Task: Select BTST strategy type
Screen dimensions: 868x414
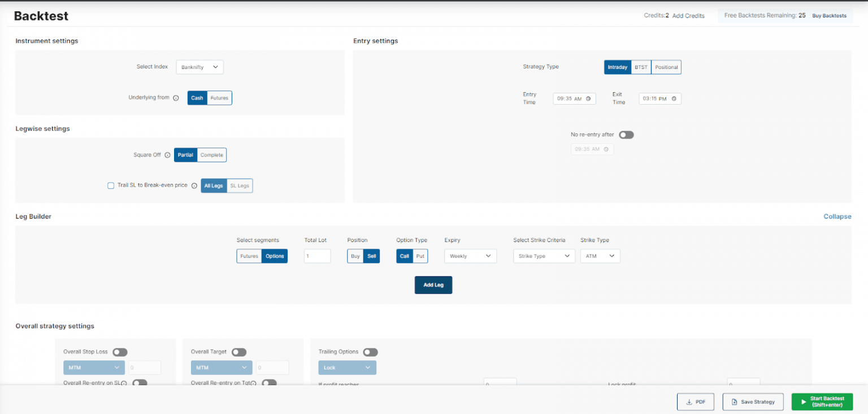Action: pyautogui.click(x=641, y=67)
